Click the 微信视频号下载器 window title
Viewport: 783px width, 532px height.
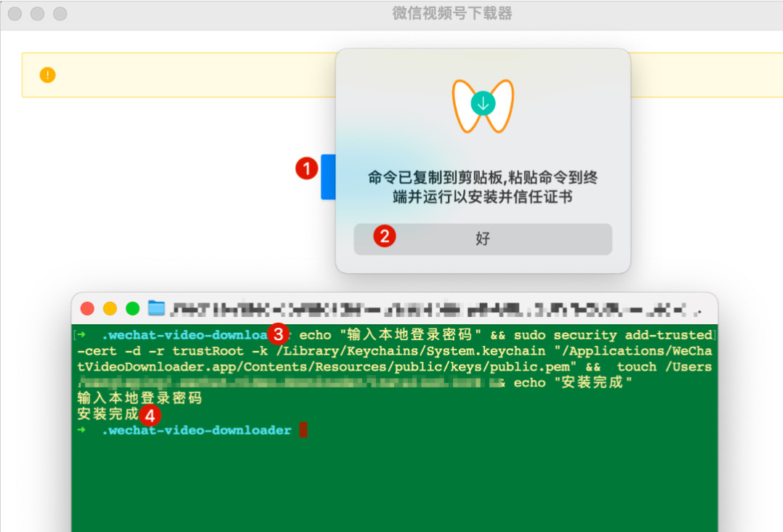[452, 13]
